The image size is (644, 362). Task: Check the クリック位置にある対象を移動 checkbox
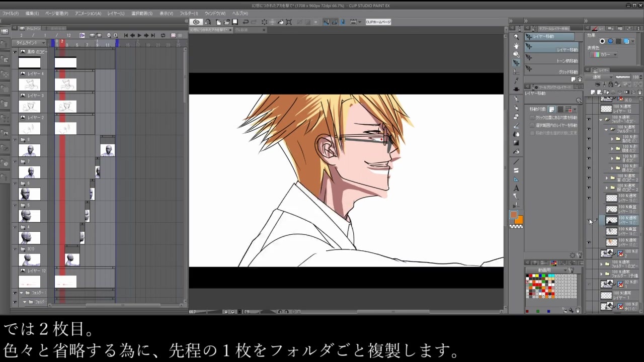tap(532, 118)
